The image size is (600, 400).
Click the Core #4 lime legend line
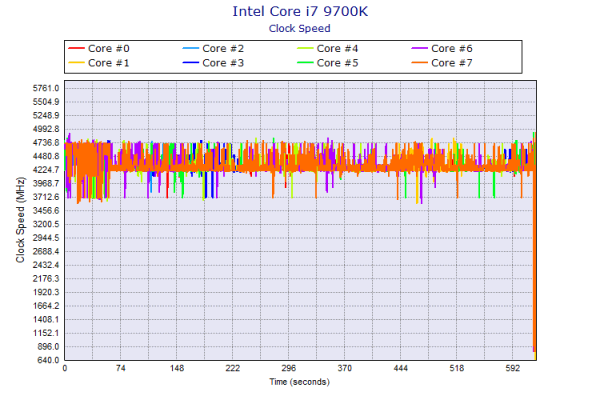click(x=305, y=49)
